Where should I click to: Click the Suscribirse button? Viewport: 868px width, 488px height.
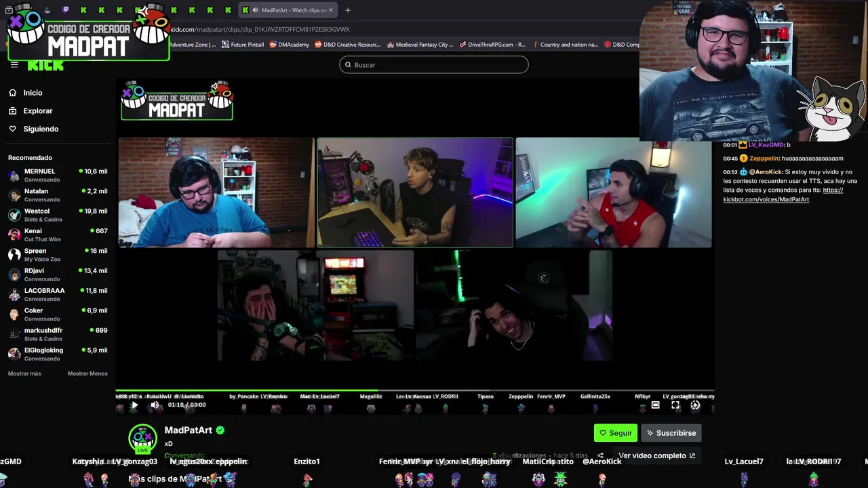671,433
